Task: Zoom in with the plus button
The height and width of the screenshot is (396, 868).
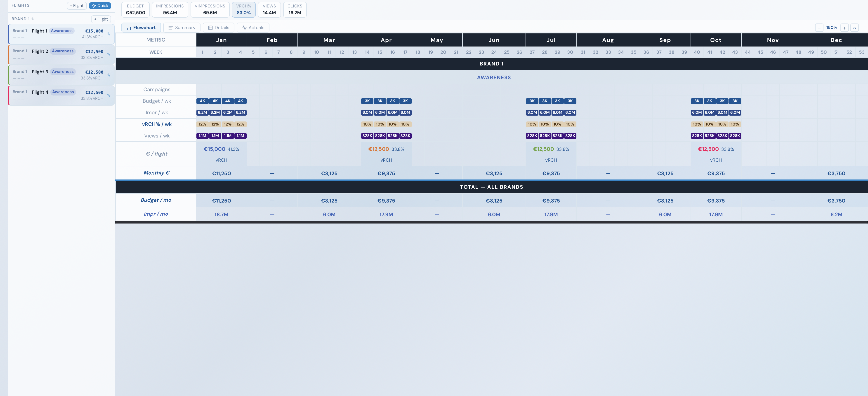Action: (844, 28)
